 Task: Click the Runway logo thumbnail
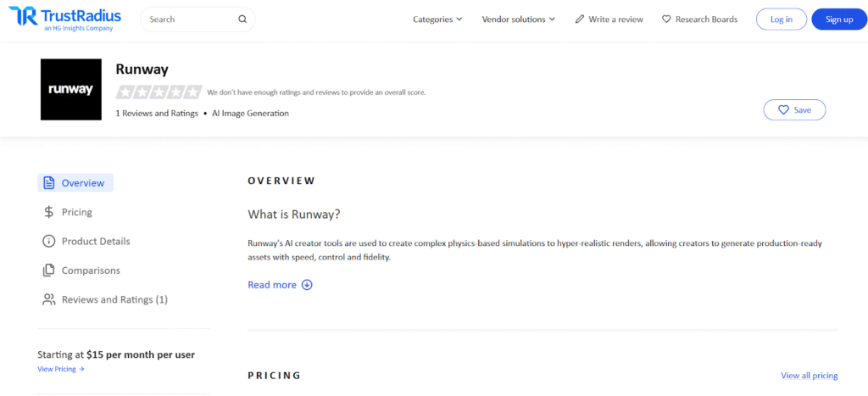(x=70, y=89)
